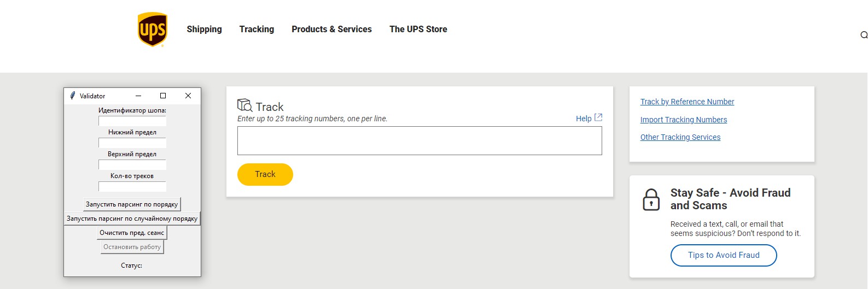This screenshot has height=289, width=868.
Task: Focus the tracking numbers text box
Action: click(420, 141)
